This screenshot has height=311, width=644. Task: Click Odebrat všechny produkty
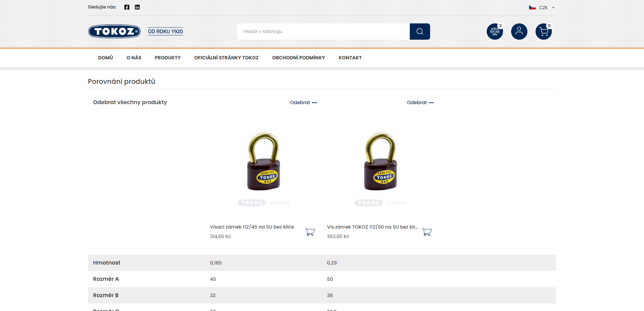[130, 102]
